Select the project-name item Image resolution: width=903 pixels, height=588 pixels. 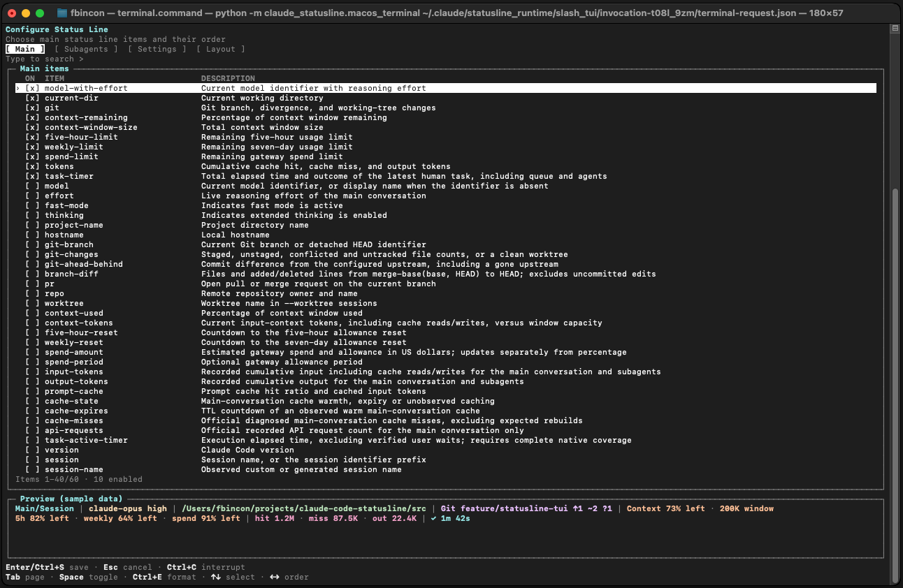[74, 226]
